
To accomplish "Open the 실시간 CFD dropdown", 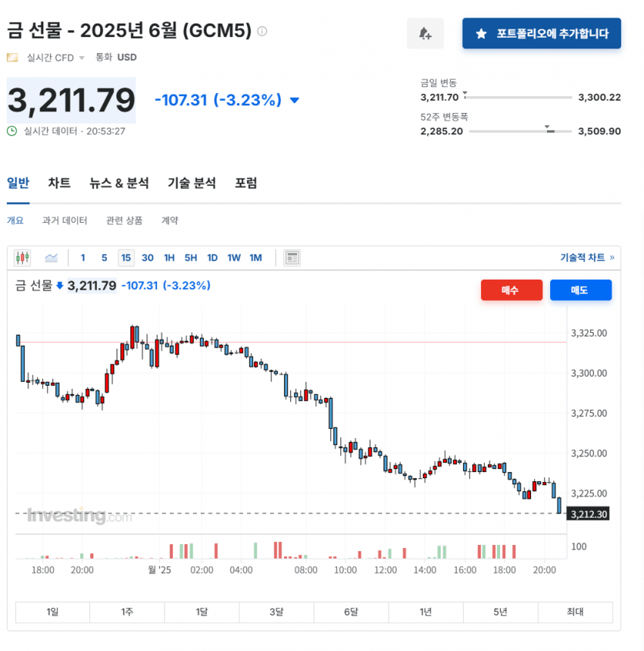I will click(x=82, y=58).
